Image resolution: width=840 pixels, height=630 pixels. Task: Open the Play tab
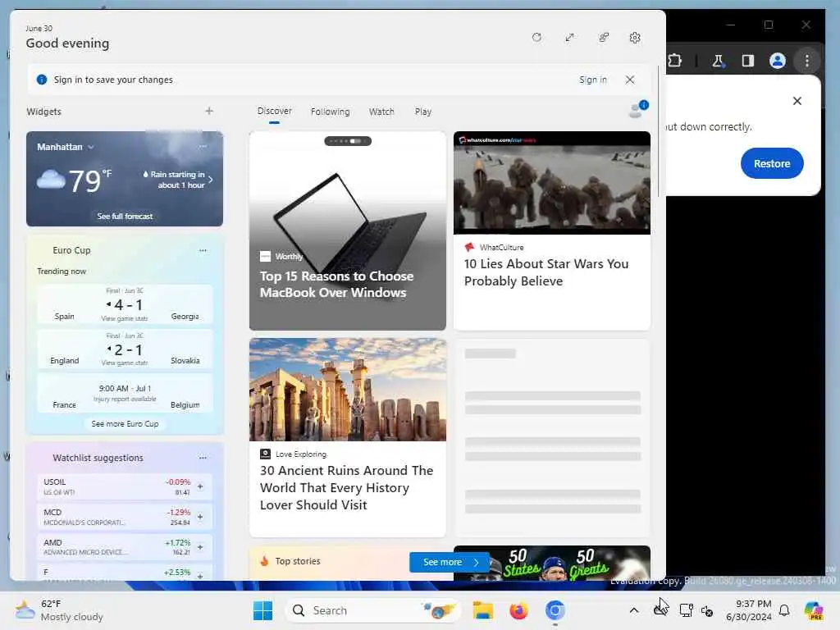pos(422,112)
